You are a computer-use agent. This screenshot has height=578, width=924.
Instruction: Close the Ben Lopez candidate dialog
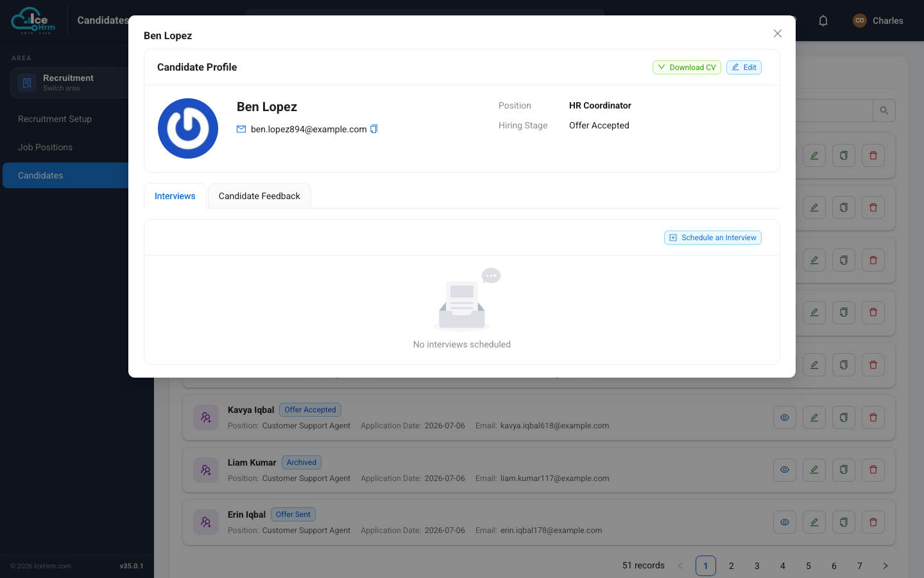coord(778,33)
